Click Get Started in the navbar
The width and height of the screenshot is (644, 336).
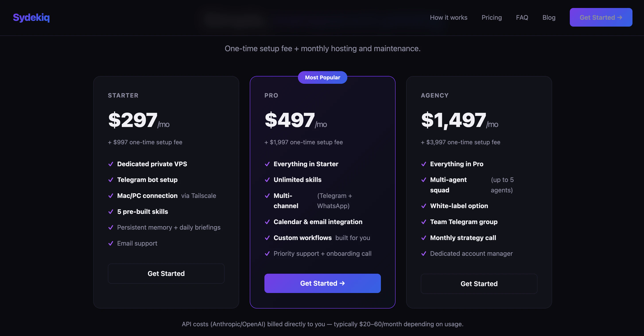pos(601,17)
